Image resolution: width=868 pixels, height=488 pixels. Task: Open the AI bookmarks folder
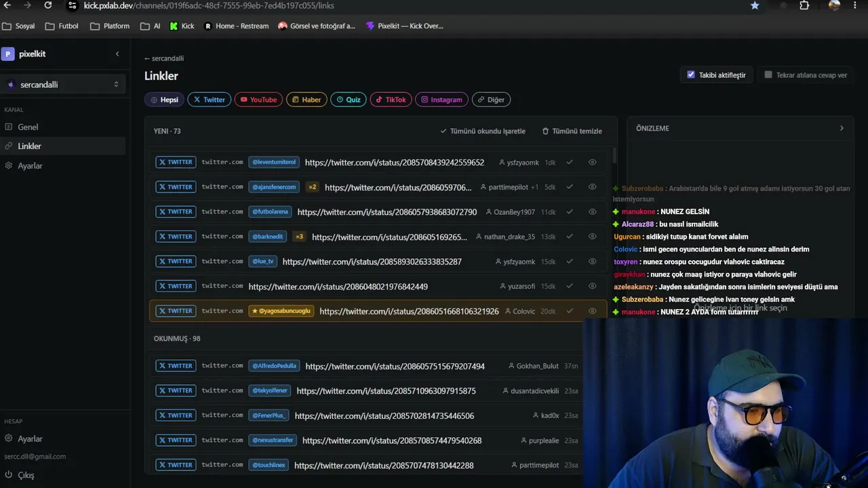151,26
